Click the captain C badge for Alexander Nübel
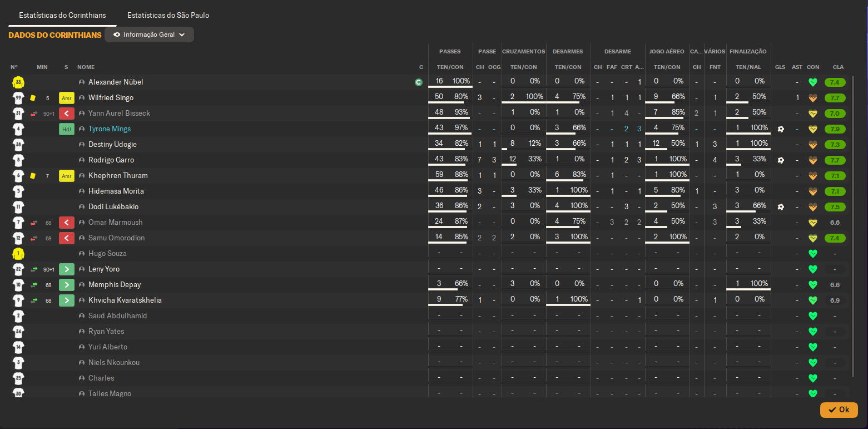 [419, 82]
